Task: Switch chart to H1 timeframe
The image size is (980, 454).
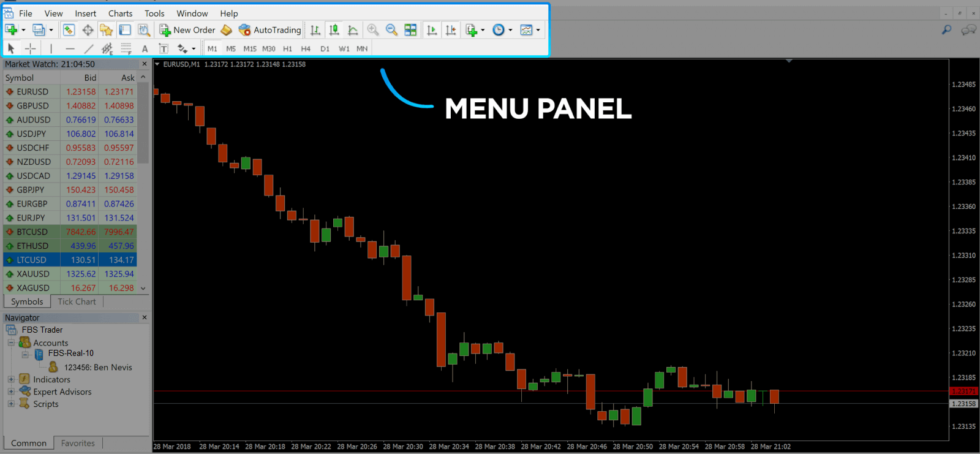Action: pos(287,48)
